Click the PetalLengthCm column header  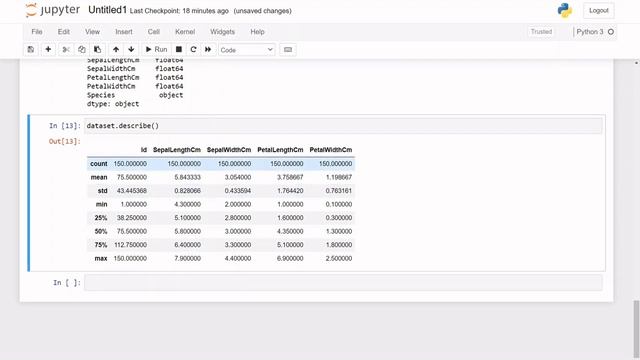[280, 150]
